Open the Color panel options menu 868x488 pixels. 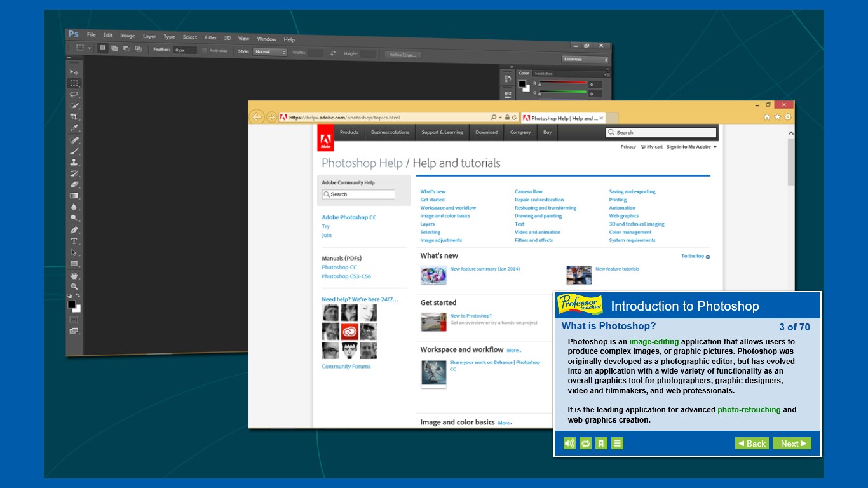point(607,74)
